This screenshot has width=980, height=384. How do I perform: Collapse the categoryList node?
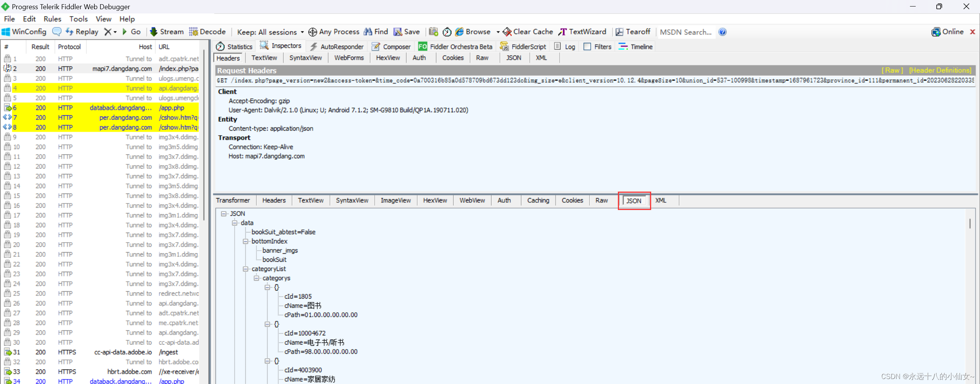[x=245, y=269]
